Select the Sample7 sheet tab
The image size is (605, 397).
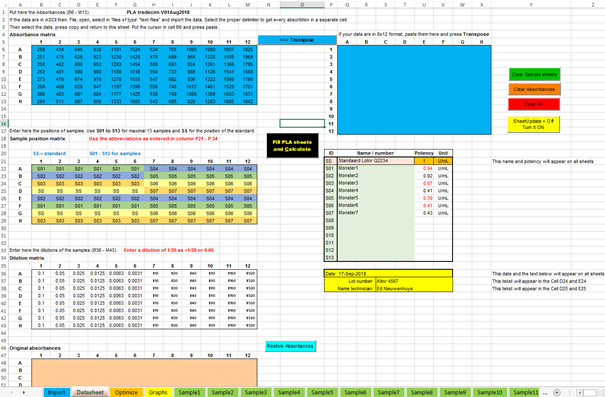pyautogui.click(x=388, y=392)
